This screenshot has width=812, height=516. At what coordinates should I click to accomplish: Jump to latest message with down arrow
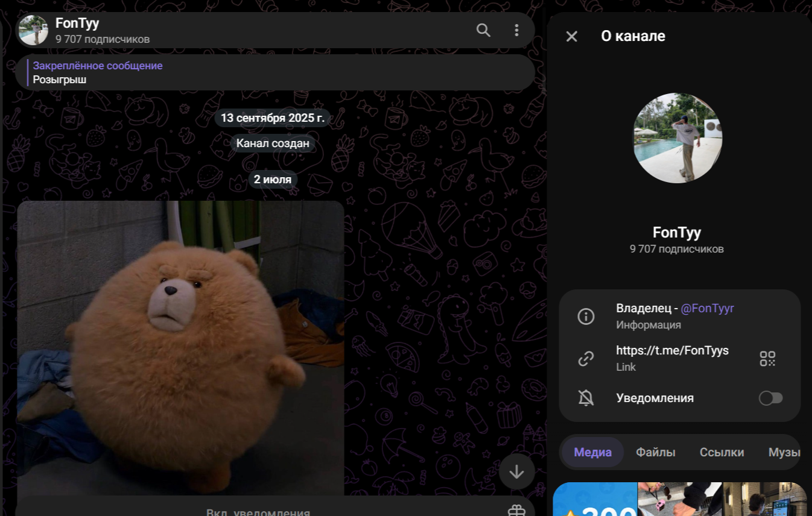(x=516, y=471)
